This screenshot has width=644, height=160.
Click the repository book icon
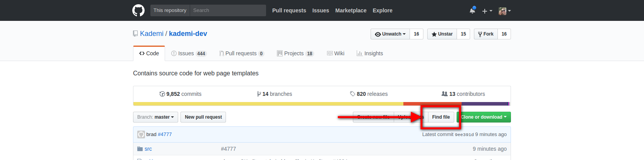tap(135, 34)
